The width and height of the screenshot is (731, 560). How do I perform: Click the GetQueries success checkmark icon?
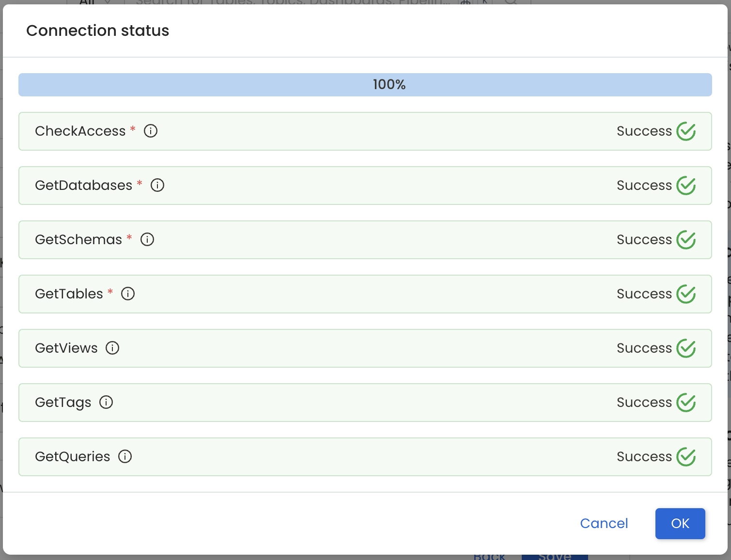(686, 457)
